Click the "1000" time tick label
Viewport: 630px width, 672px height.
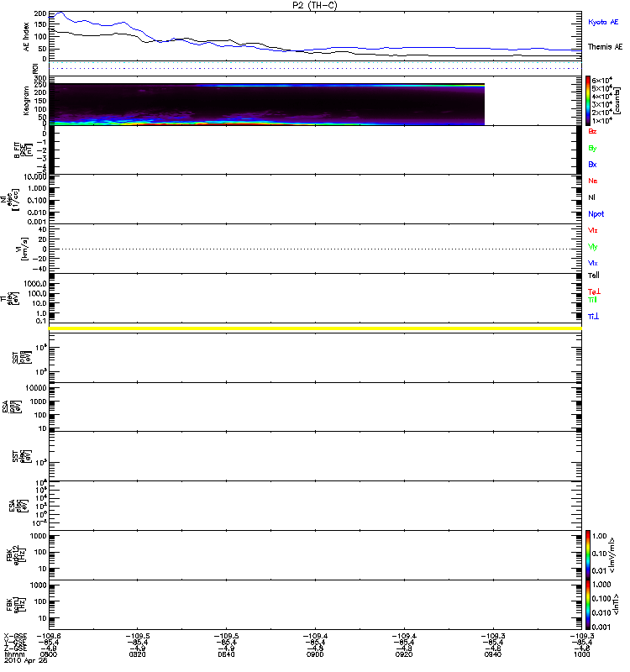(582, 655)
